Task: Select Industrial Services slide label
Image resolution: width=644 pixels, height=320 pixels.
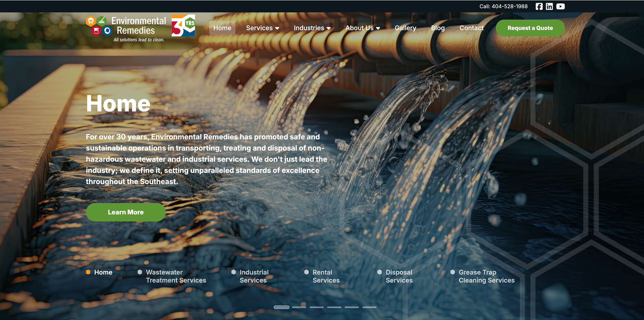Action: coord(254,276)
